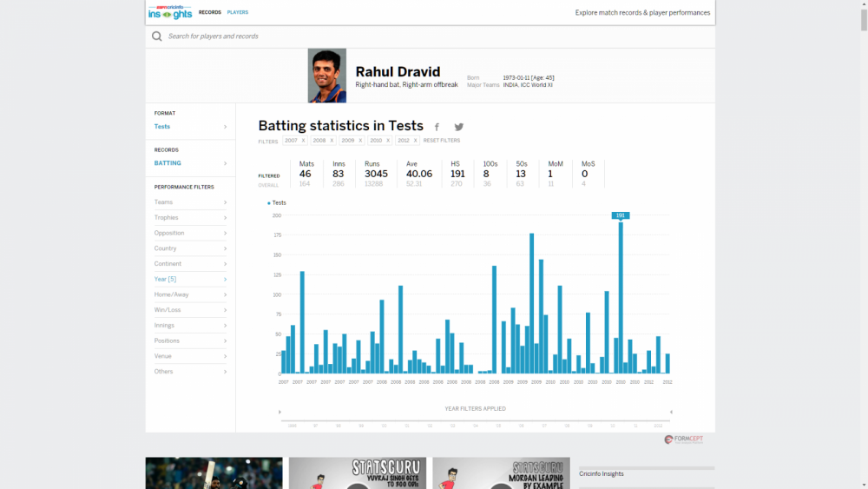
Task: Open the Players menu
Action: point(238,12)
